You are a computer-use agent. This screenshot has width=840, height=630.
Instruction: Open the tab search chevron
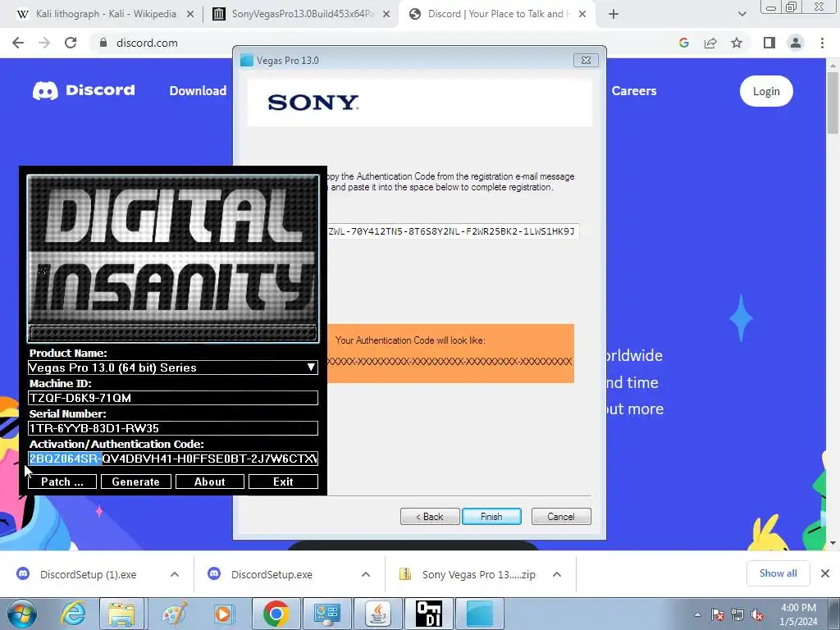click(742, 15)
